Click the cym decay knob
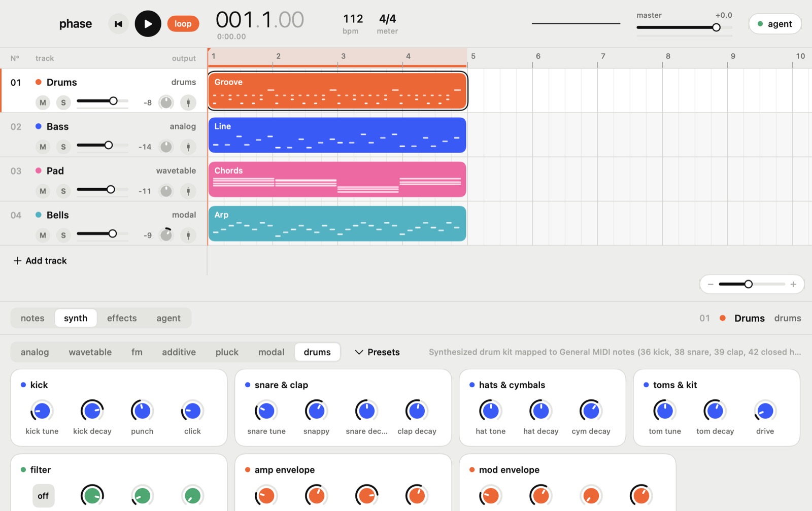Image resolution: width=812 pixels, height=511 pixels. click(591, 411)
